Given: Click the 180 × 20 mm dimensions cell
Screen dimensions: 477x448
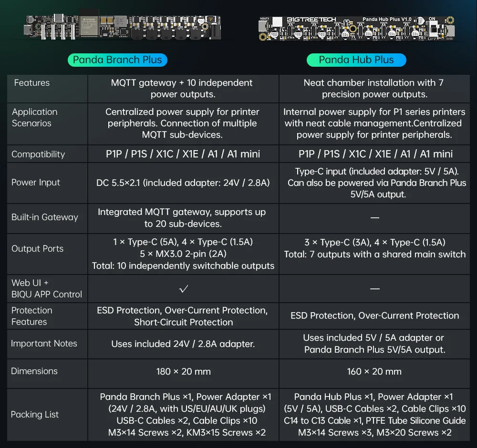Looking at the screenshot, I should (184, 372).
